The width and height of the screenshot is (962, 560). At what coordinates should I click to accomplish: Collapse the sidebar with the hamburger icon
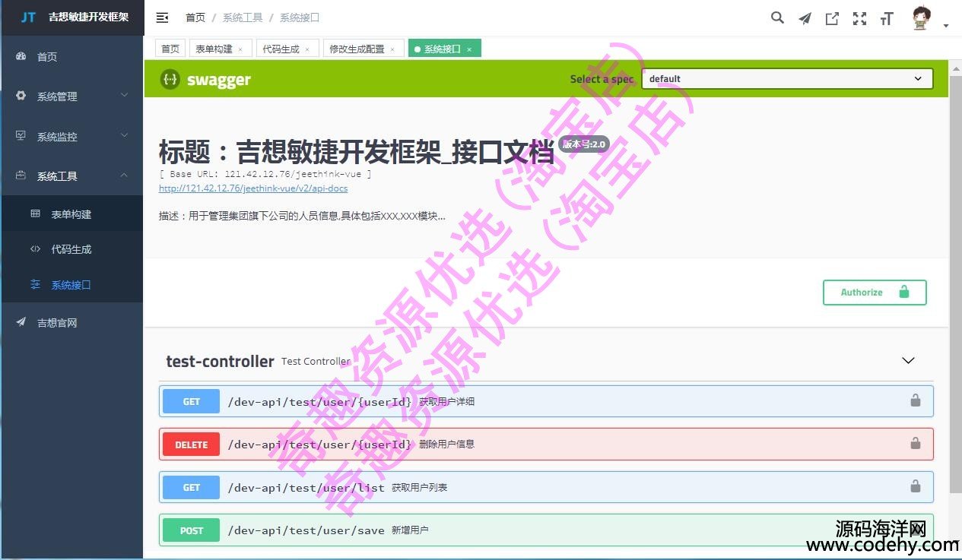(162, 17)
